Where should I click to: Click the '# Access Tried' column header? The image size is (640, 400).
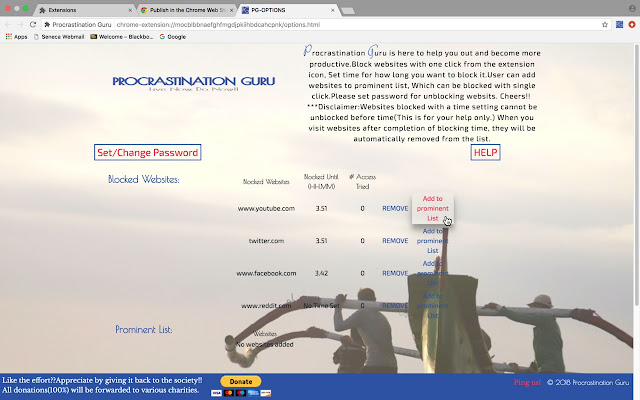[x=362, y=182]
